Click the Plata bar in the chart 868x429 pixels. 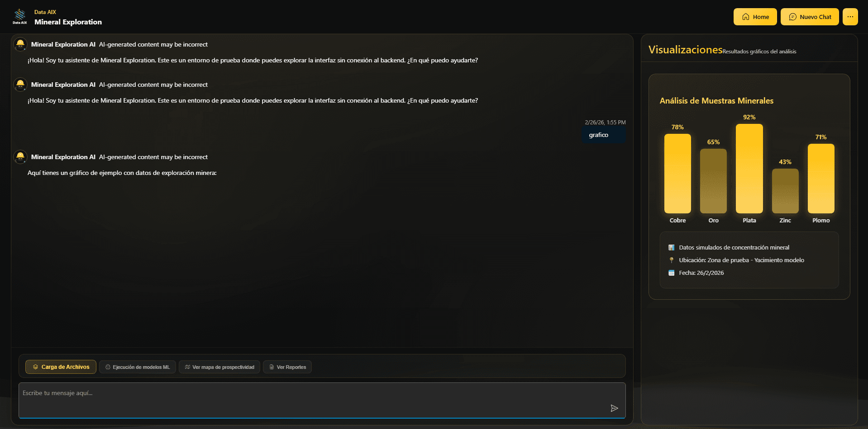(749, 169)
